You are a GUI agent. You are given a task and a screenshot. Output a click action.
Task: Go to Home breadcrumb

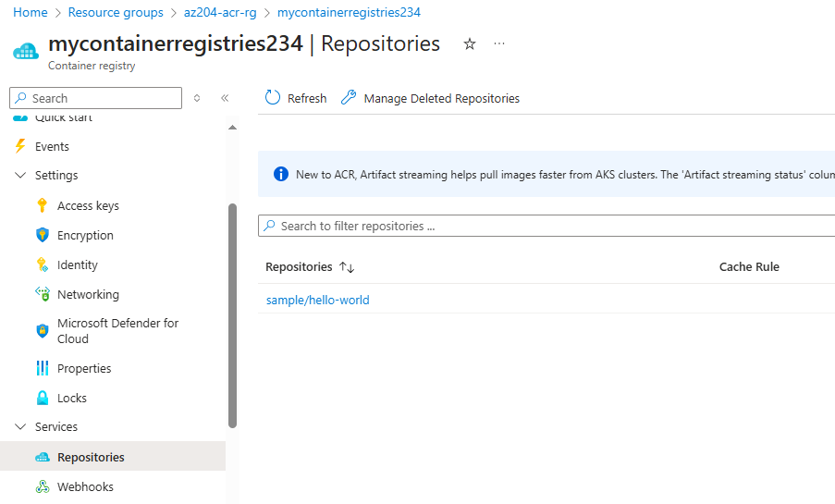pyautogui.click(x=31, y=12)
